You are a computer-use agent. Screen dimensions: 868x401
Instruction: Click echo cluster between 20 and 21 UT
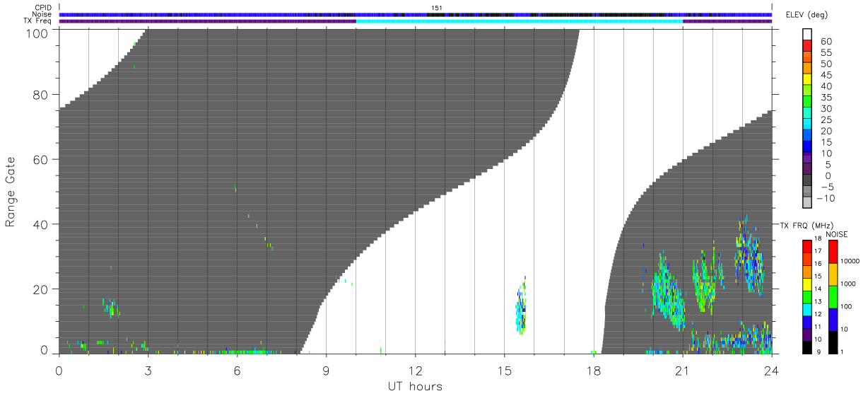coord(668,290)
